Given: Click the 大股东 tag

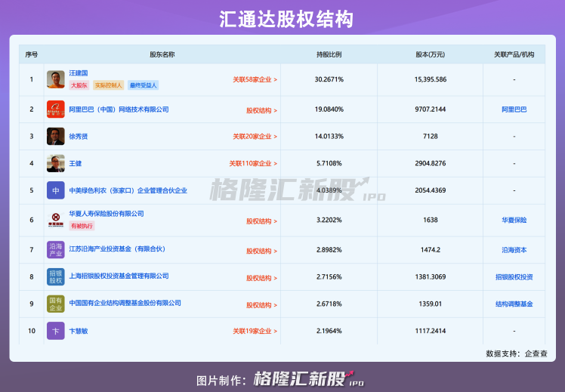Looking at the screenshot, I should pyautogui.click(x=79, y=85).
